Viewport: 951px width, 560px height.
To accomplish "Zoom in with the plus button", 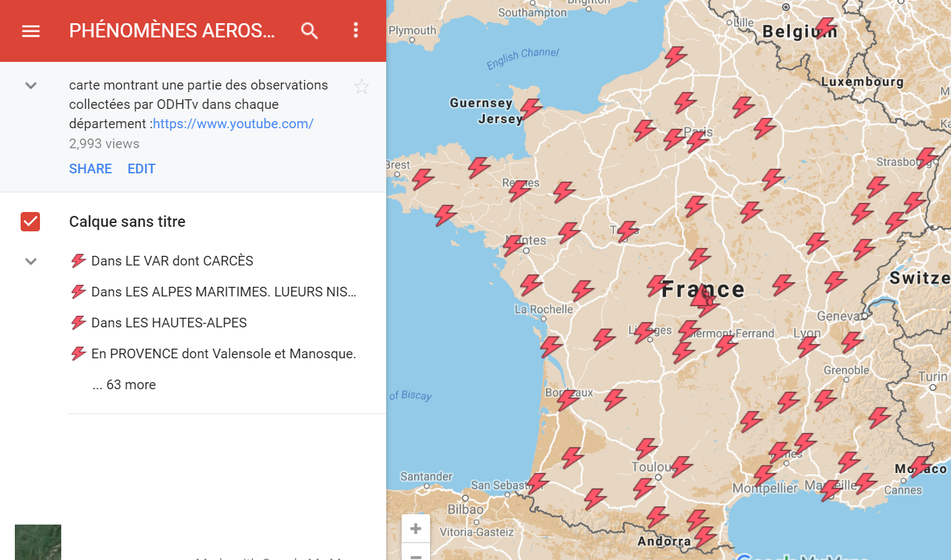I will 416,528.
